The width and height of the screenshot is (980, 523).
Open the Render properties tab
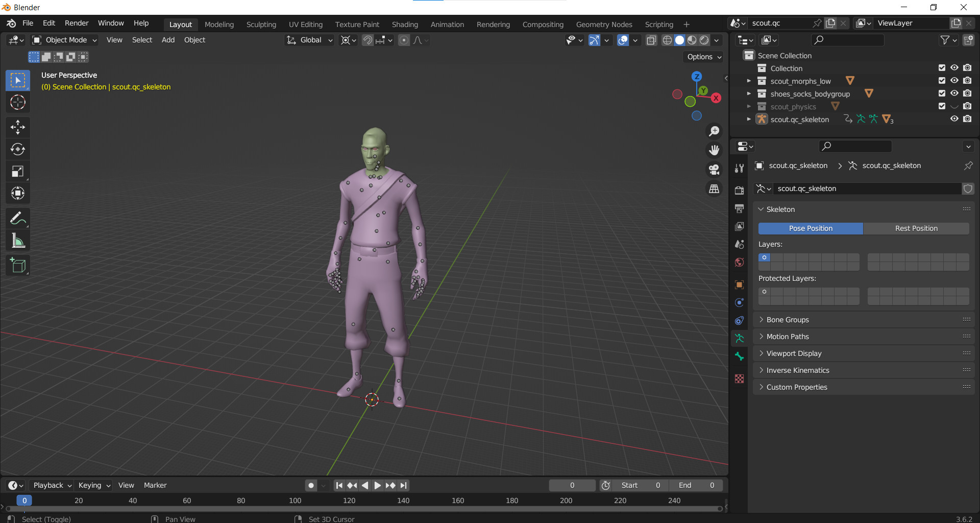[x=739, y=190]
